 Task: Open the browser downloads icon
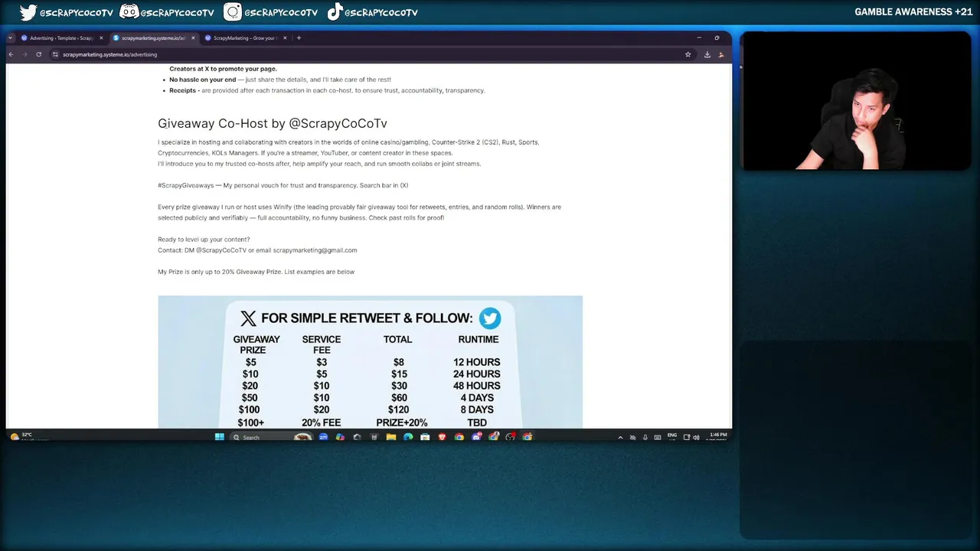(x=707, y=54)
